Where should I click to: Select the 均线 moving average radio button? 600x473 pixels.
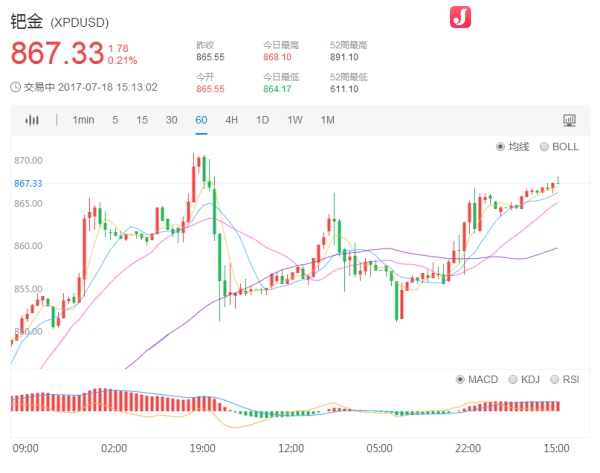click(x=500, y=147)
